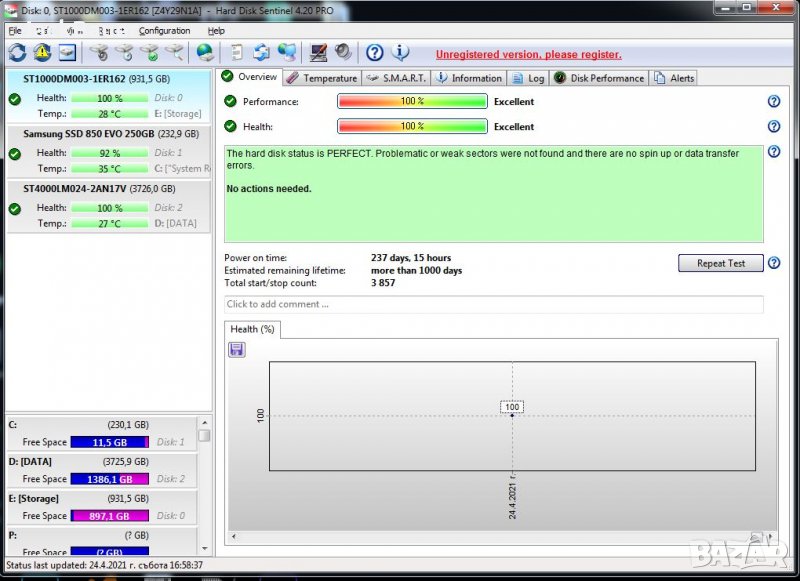Open help via the toolbar question mark

pyautogui.click(x=374, y=53)
